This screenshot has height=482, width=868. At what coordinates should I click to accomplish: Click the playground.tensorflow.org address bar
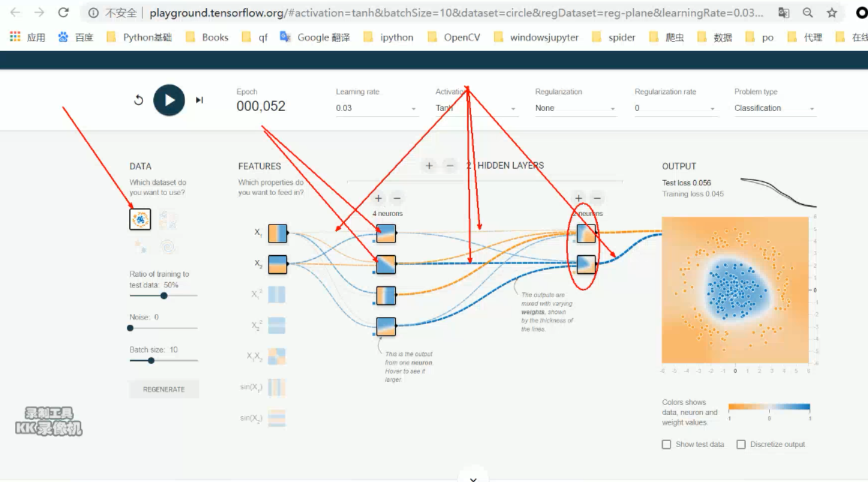[x=457, y=13]
